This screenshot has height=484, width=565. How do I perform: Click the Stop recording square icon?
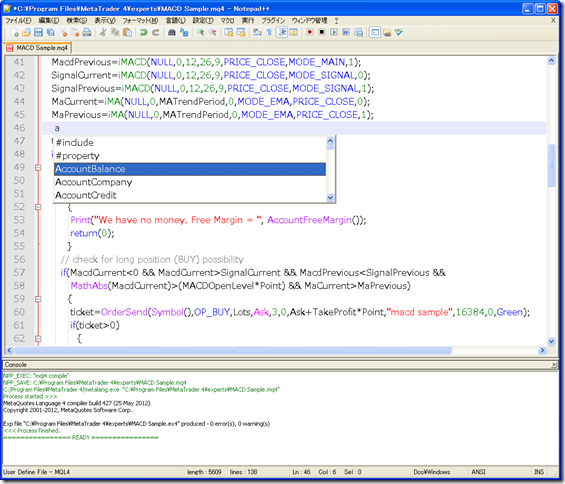coord(322,33)
